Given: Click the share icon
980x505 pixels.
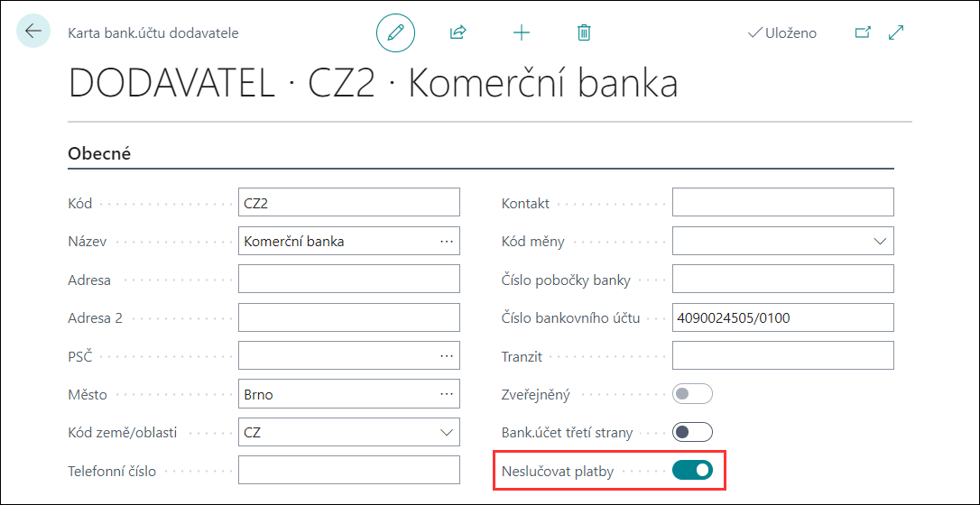Looking at the screenshot, I should coord(458,32).
